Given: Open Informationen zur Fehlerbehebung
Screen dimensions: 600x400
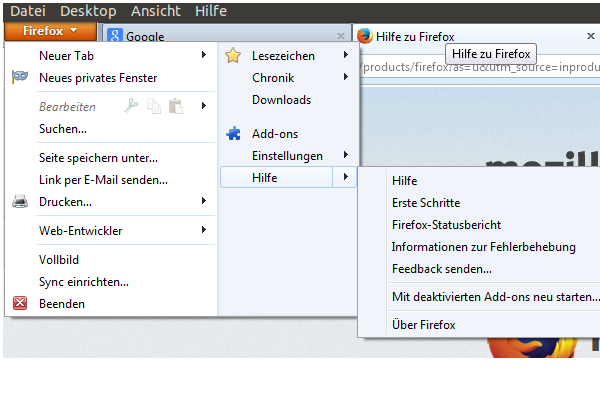Looking at the screenshot, I should [x=484, y=247].
